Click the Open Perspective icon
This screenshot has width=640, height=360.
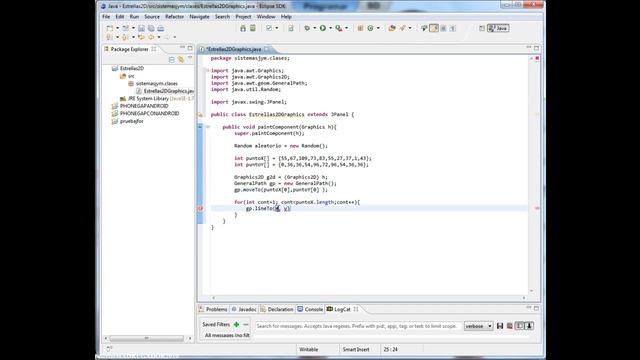tap(482, 28)
